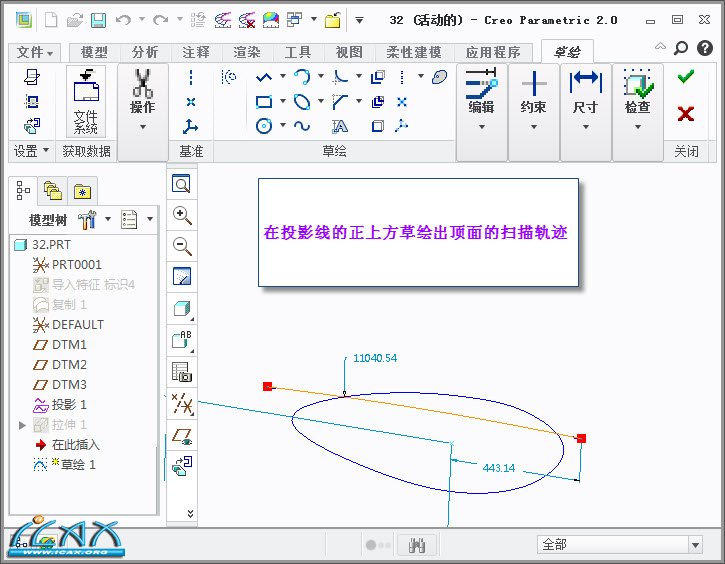Click the 文件系统 button

coord(86,100)
